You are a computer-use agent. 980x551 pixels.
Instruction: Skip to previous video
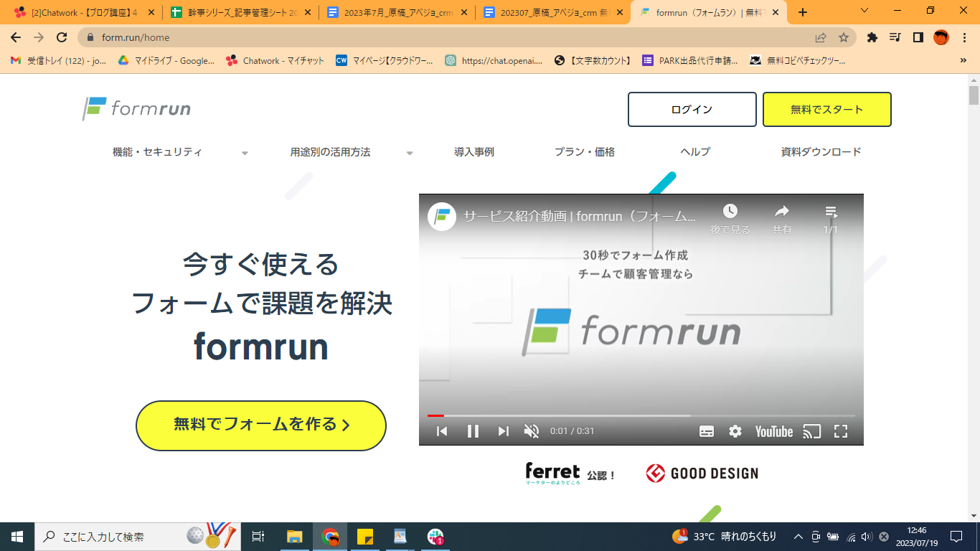tap(442, 431)
